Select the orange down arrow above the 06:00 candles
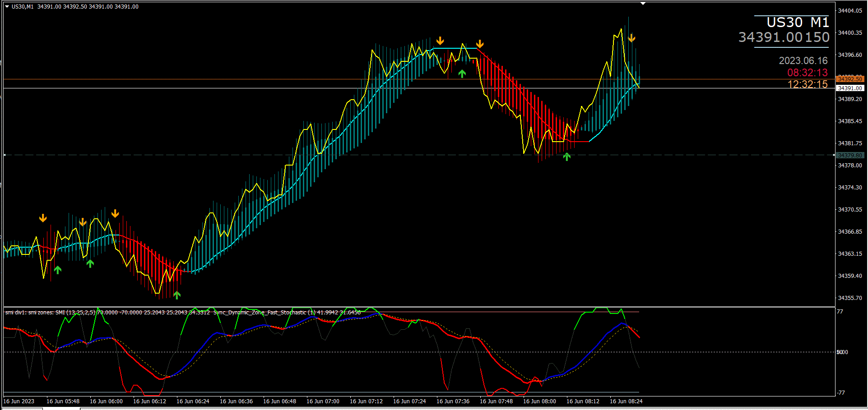Screen dimensions: 868x410 pos(115,213)
